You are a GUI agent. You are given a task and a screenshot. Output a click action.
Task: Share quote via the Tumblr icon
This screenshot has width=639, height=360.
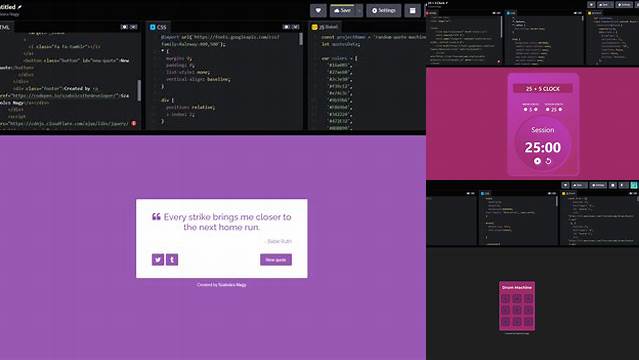[172, 260]
